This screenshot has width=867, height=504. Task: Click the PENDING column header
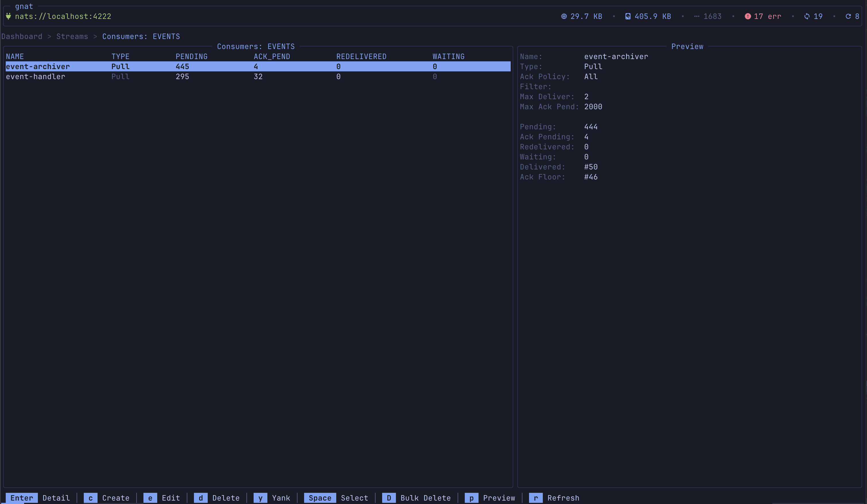coord(191,56)
